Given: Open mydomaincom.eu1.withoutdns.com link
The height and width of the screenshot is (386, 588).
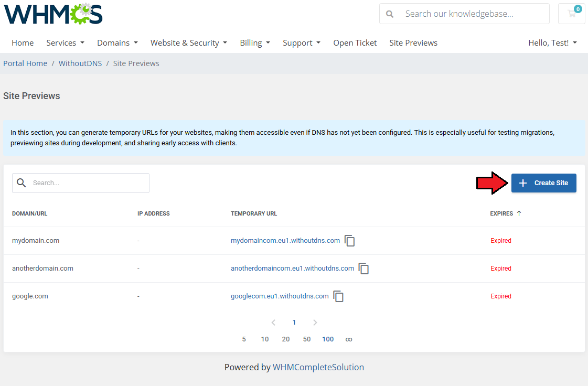Looking at the screenshot, I should pos(285,240).
